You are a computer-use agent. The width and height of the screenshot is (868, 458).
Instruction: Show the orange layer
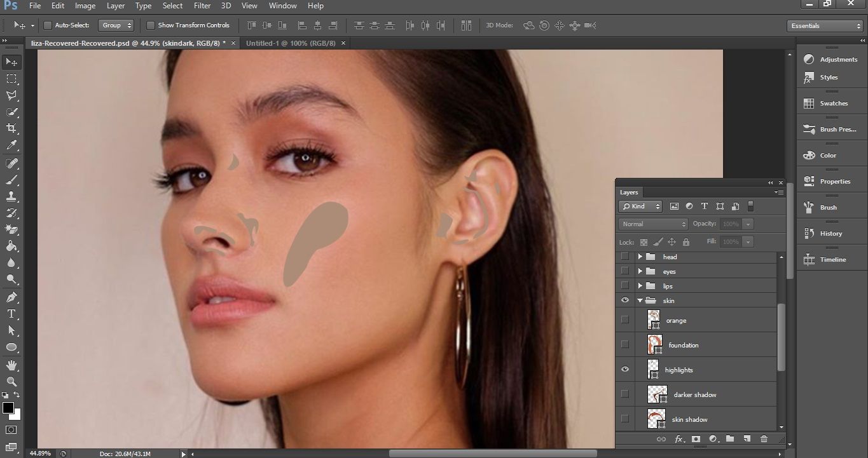(x=625, y=320)
